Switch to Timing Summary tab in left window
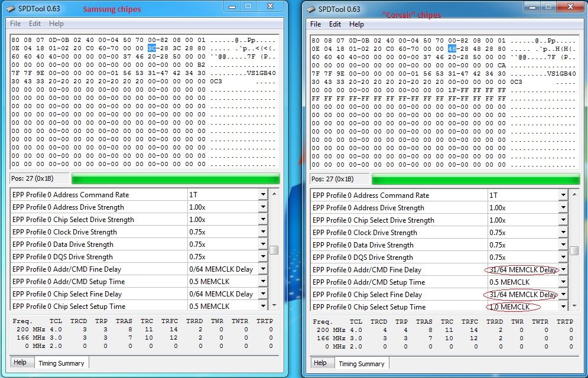588x378 pixels. pyautogui.click(x=61, y=363)
